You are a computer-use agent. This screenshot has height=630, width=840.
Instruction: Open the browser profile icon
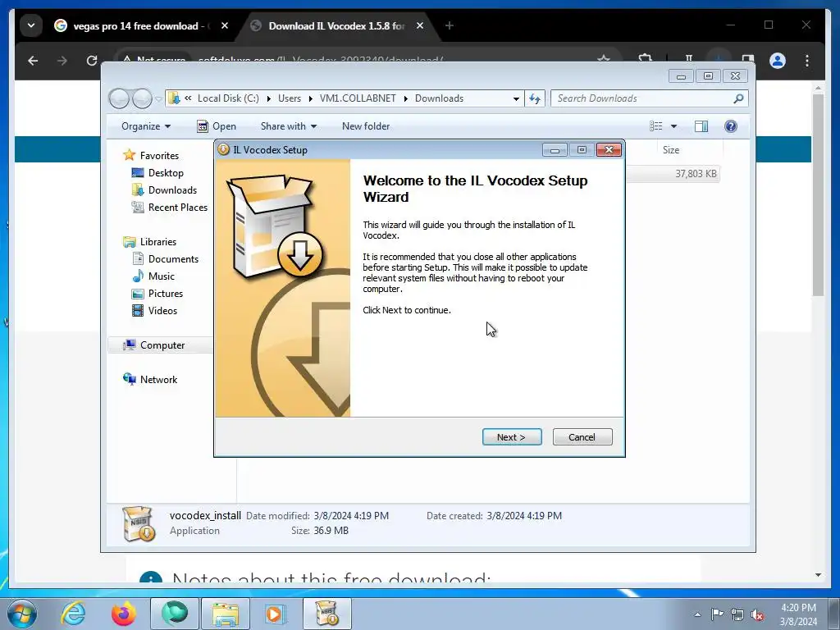(x=778, y=61)
